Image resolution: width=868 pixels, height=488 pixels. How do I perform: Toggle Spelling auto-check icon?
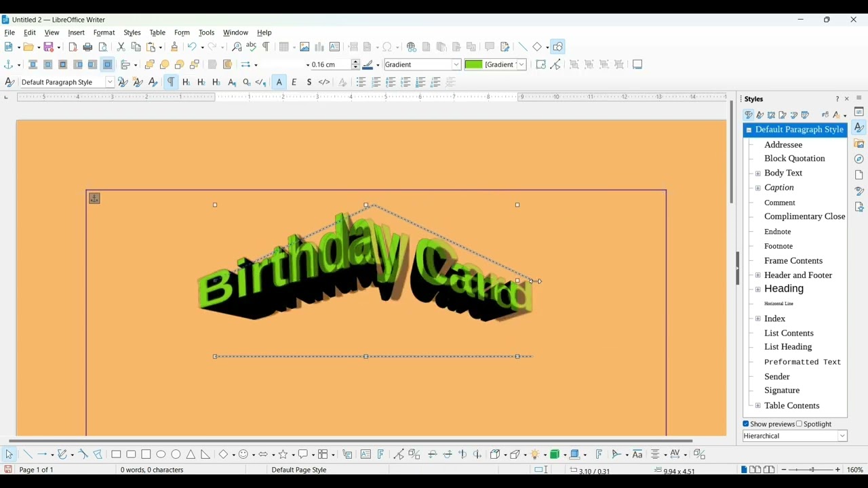tap(252, 47)
